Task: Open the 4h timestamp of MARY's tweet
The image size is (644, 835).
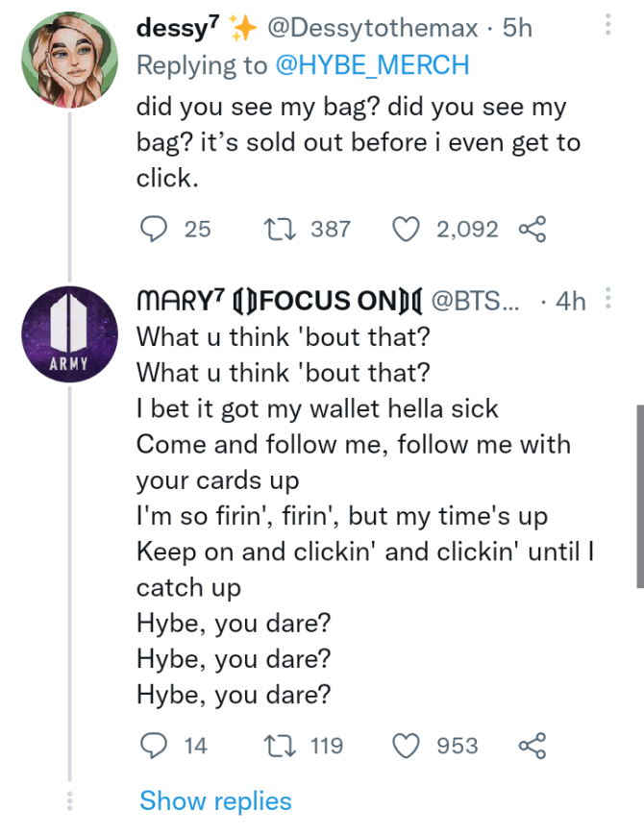Action: [x=571, y=301]
